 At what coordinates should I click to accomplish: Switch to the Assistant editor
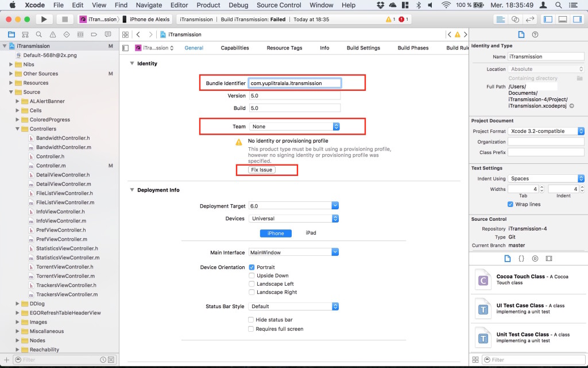[515, 19]
